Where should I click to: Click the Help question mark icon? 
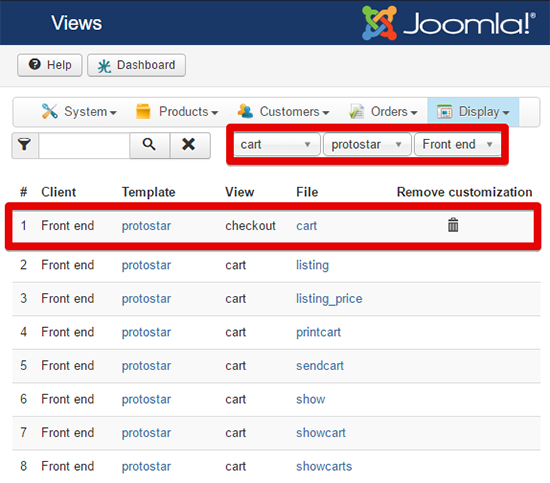[x=34, y=65]
